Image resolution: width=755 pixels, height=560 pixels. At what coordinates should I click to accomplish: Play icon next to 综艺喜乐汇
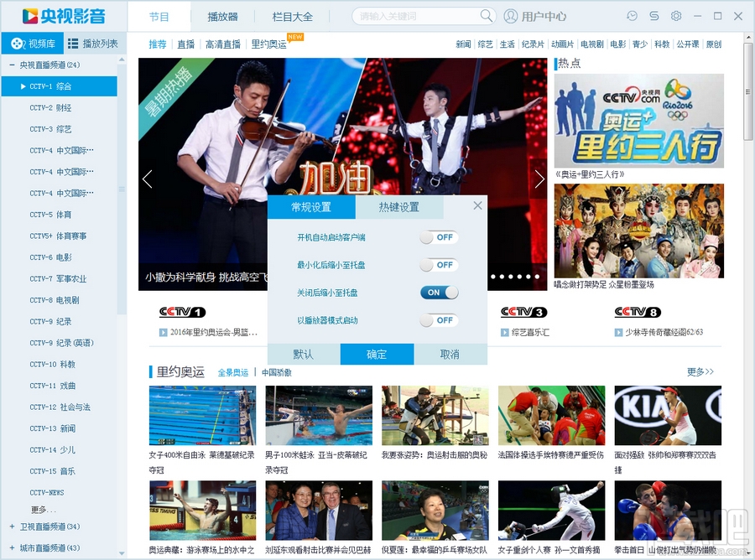(x=505, y=333)
